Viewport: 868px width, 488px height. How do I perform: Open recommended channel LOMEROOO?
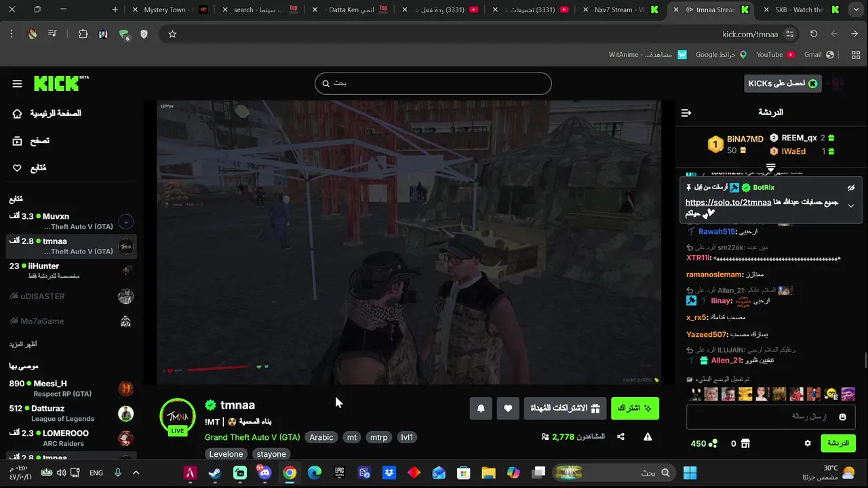click(71, 439)
